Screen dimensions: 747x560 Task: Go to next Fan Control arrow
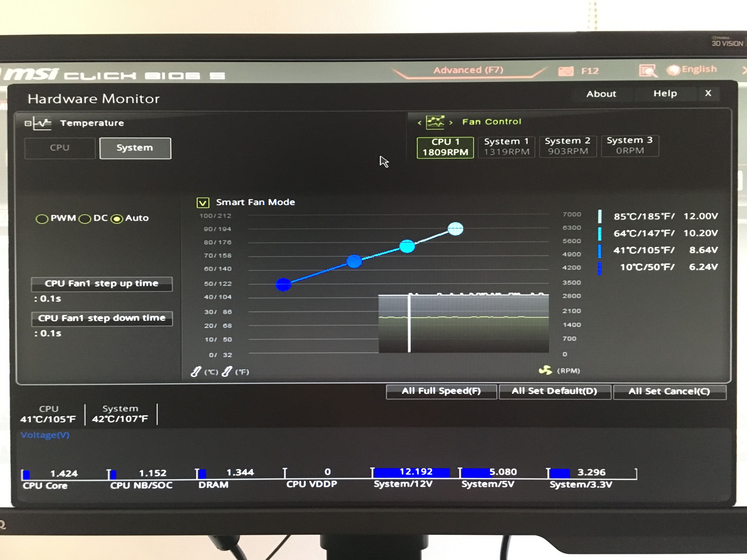point(451,123)
